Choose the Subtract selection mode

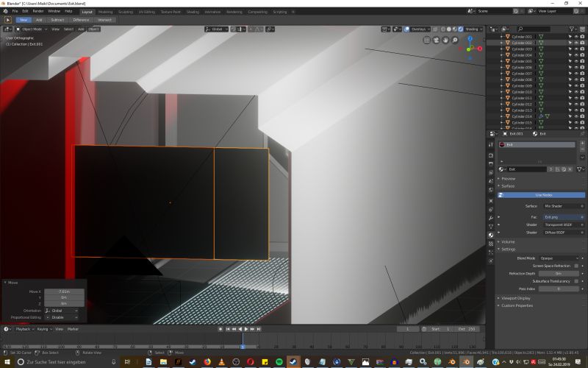(57, 20)
